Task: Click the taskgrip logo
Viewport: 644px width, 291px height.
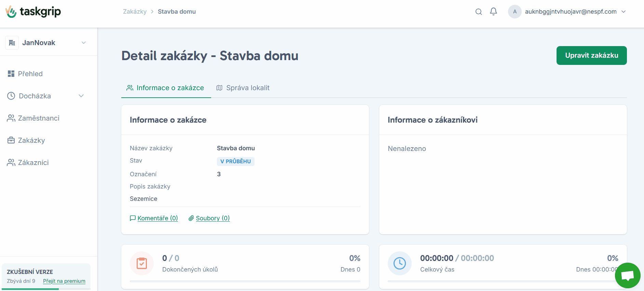Action: pyautogui.click(x=33, y=12)
